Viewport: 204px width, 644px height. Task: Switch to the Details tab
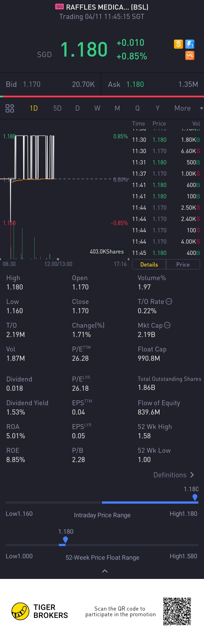point(149,264)
